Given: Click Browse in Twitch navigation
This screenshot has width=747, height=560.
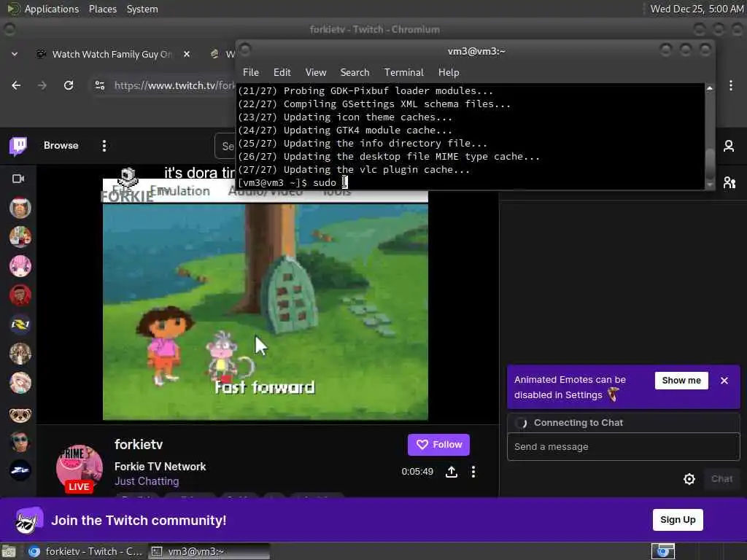Looking at the screenshot, I should (61, 146).
